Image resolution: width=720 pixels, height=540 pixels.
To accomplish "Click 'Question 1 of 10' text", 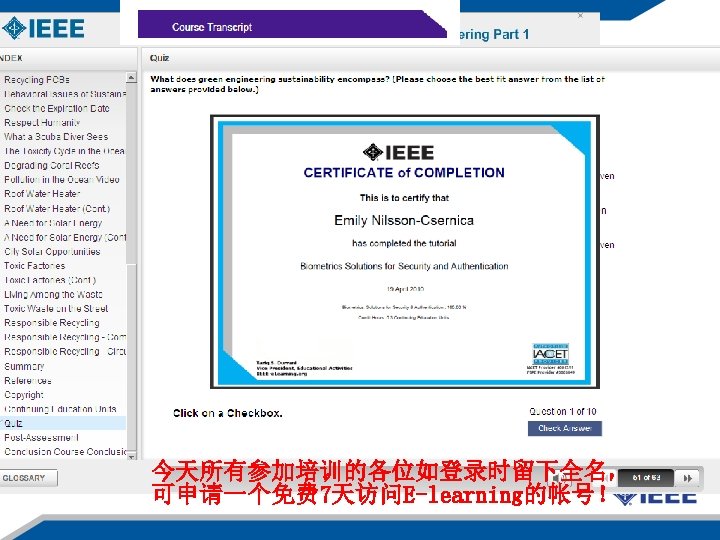I will tap(563, 411).
